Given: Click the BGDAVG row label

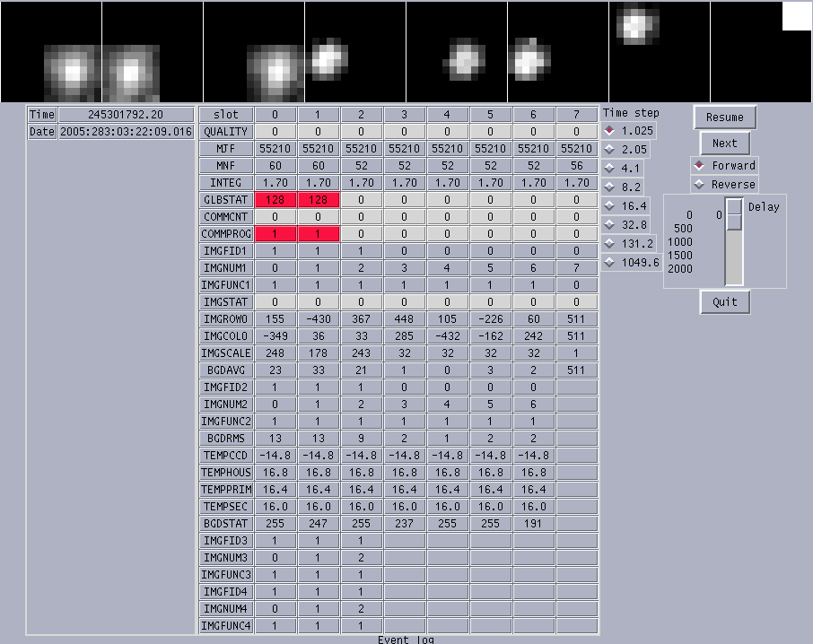Looking at the screenshot, I should point(226,370).
